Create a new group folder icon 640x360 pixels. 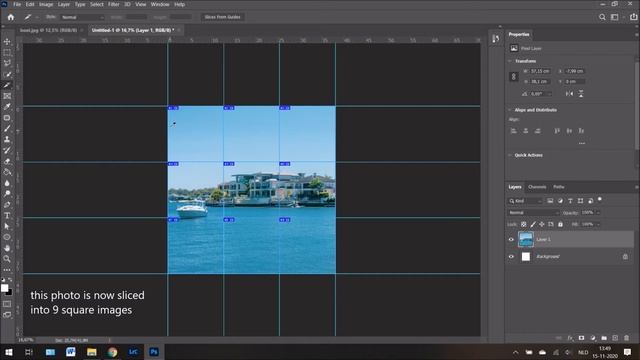coord(604,338)
